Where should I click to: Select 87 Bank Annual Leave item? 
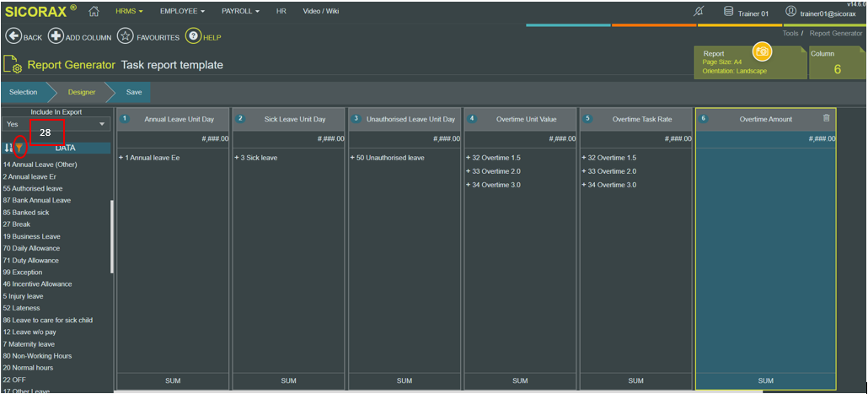[x=36, y=200]
